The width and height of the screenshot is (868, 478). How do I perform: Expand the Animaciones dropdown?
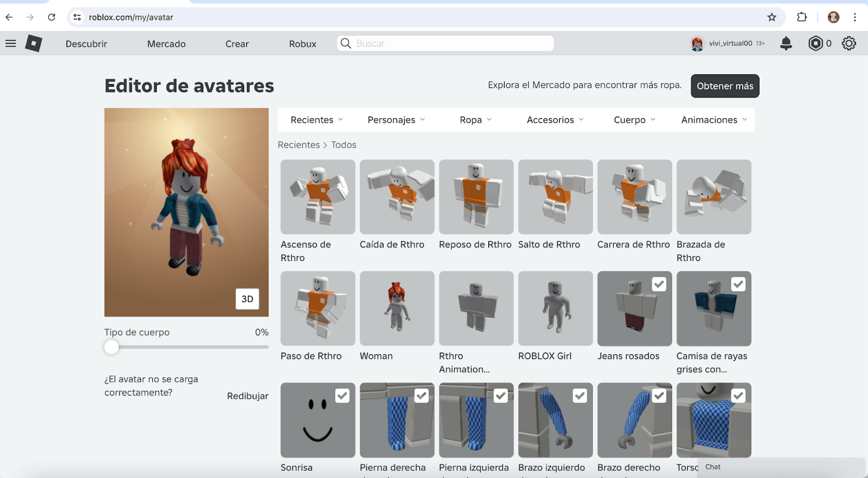click(714, 120)
